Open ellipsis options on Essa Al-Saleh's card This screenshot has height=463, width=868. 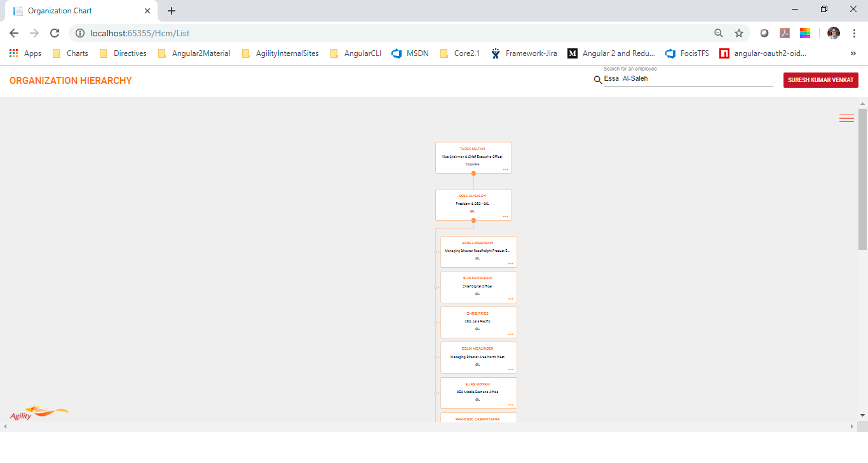(x=505, y=217)
